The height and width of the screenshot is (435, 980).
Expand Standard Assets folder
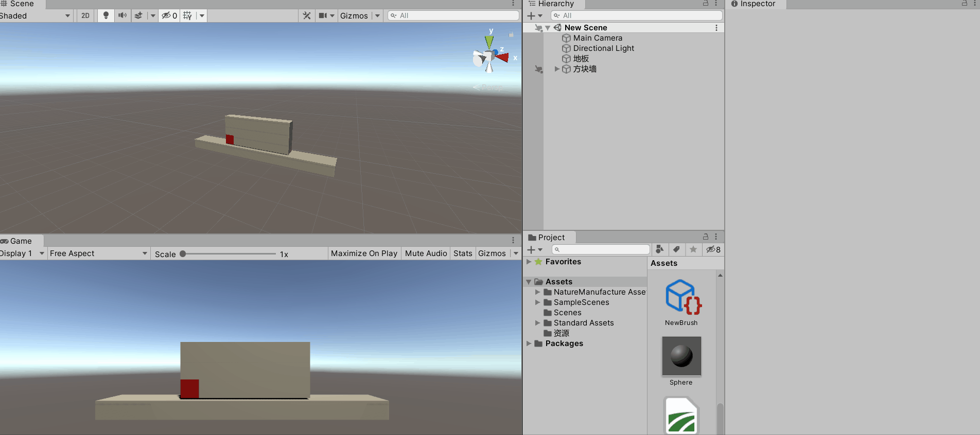pos(538,323)
